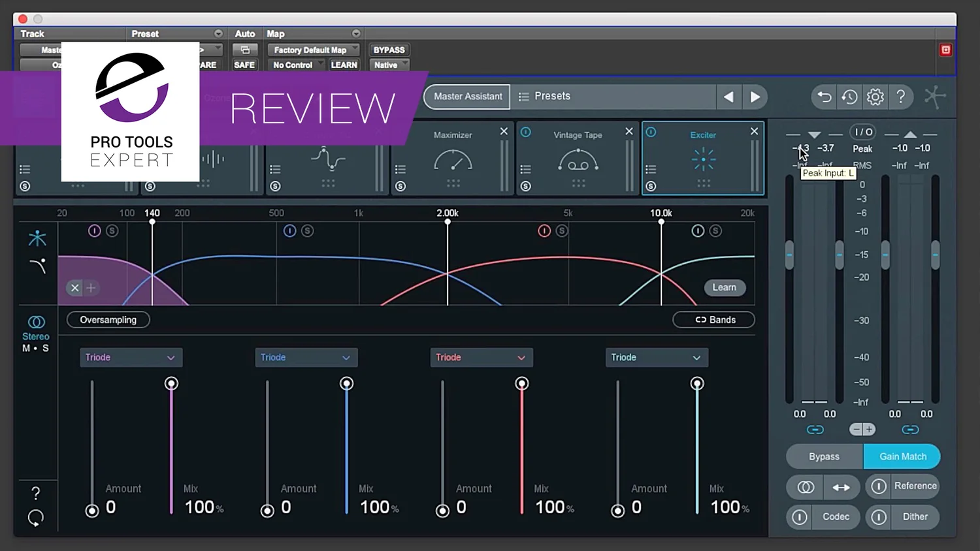Solo the Vintage Tape module

tap(526, 186)
